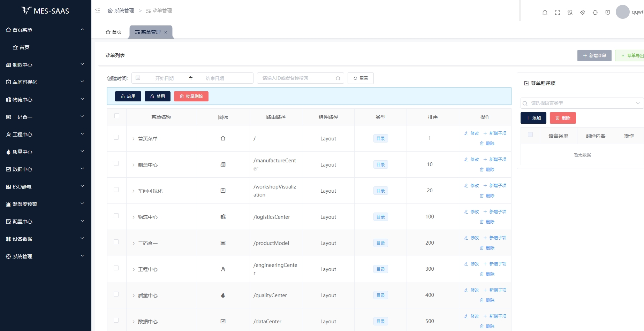Image resolution: width=644 pixels, height=331 pixels.
Task: Click 删除 in translation panel
Action: [563, 118]
